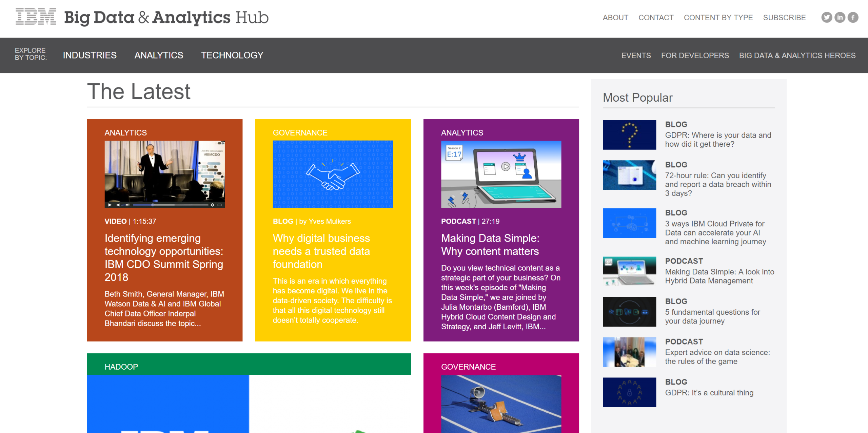Open 'Expert advice on data science' podcast

point(717,357)
